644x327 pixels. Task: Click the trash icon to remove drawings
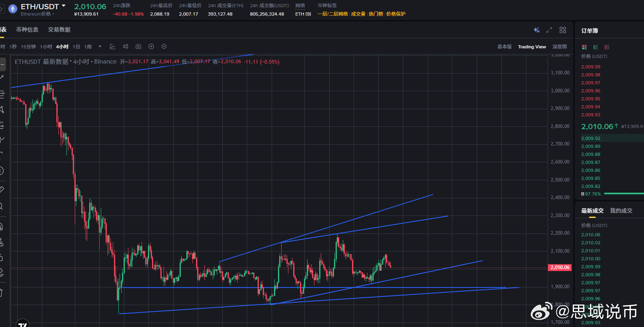[x=1, y=293]
